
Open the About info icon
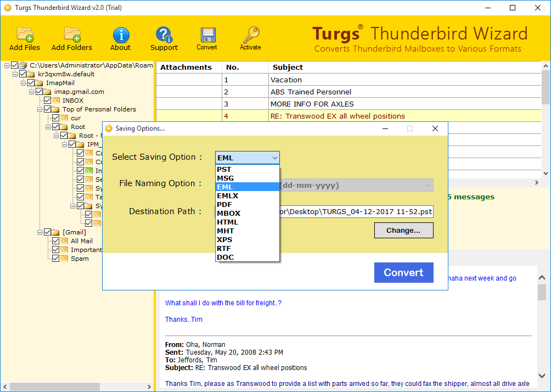point(121,35)
